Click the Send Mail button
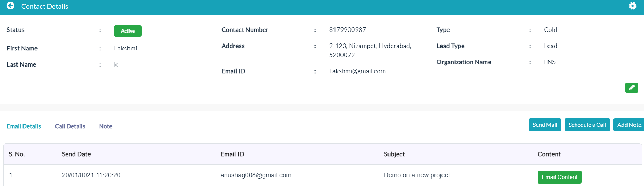Image resolution: width=644 pixels, height=186 pixels. [x=545, y=125]
